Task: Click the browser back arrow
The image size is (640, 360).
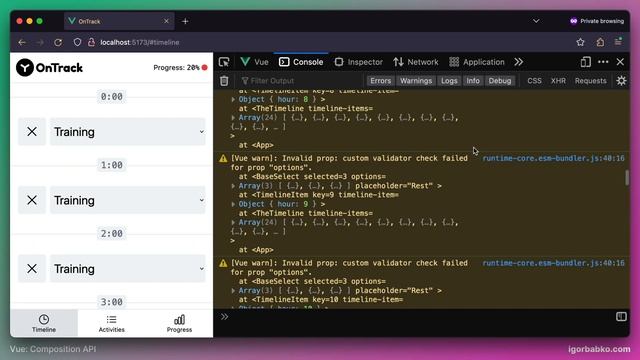Action: [x=22, y=42]
